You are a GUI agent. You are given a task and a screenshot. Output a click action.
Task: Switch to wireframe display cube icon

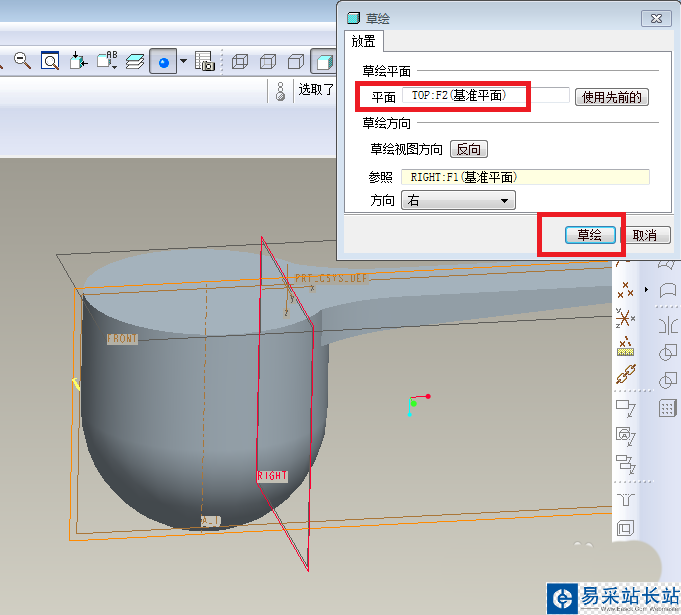[x=240, y=62]
